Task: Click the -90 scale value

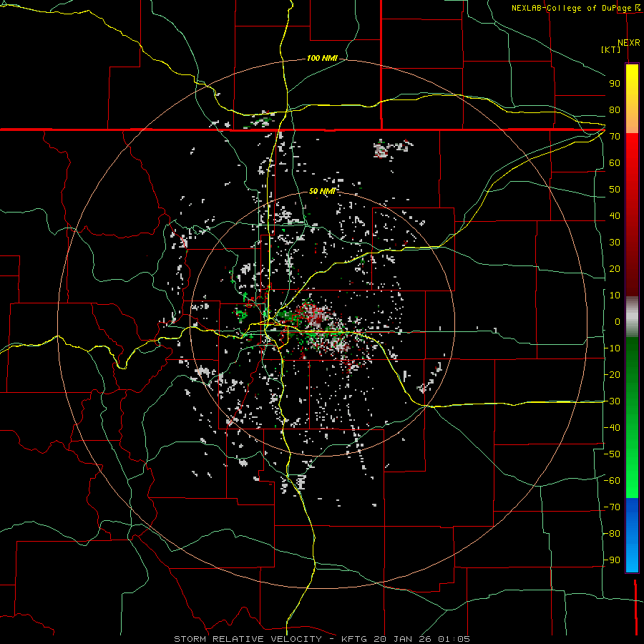Action: pos(612,560)
